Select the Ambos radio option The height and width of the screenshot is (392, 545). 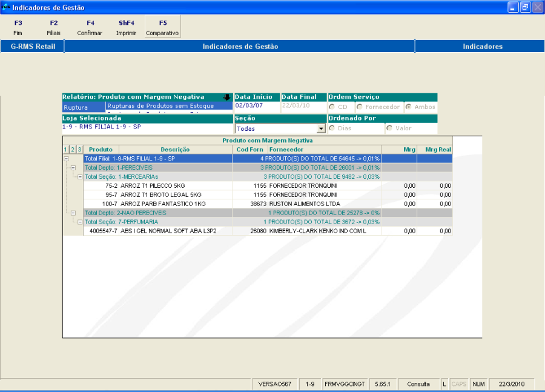[x=408, y=107]
